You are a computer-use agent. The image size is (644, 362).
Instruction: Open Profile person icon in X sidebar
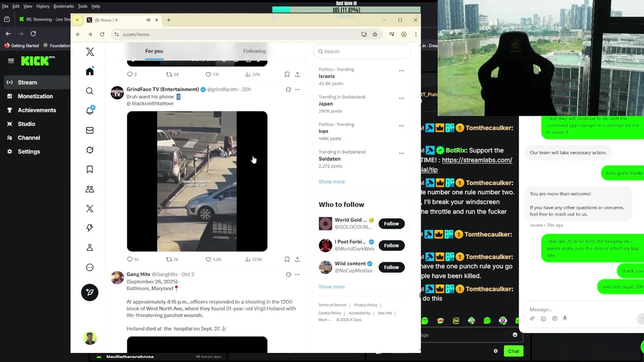point(90,247)
